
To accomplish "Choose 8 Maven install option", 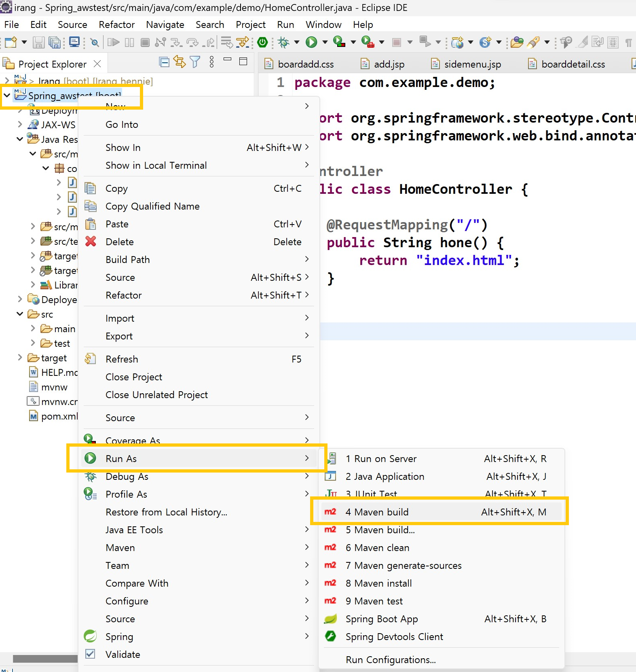I will click(x=441, y=583).
